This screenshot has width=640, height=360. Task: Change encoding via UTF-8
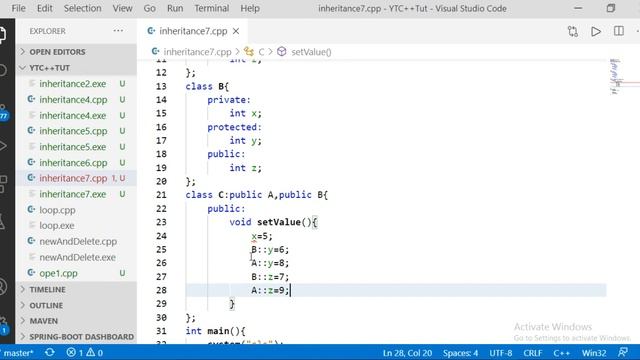click(x=501, y=353)
